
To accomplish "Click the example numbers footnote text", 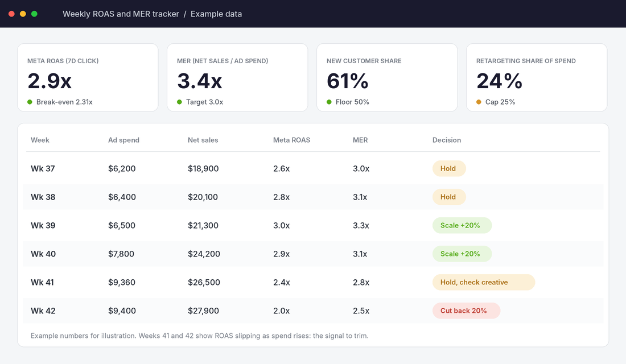I will coord(200,336).
